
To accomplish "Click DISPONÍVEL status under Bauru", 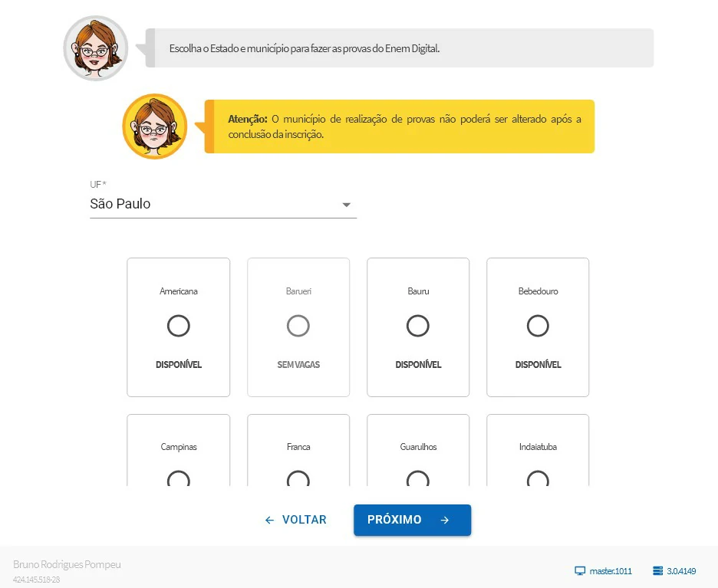I will pyautogui.click(x=418, y=365).
